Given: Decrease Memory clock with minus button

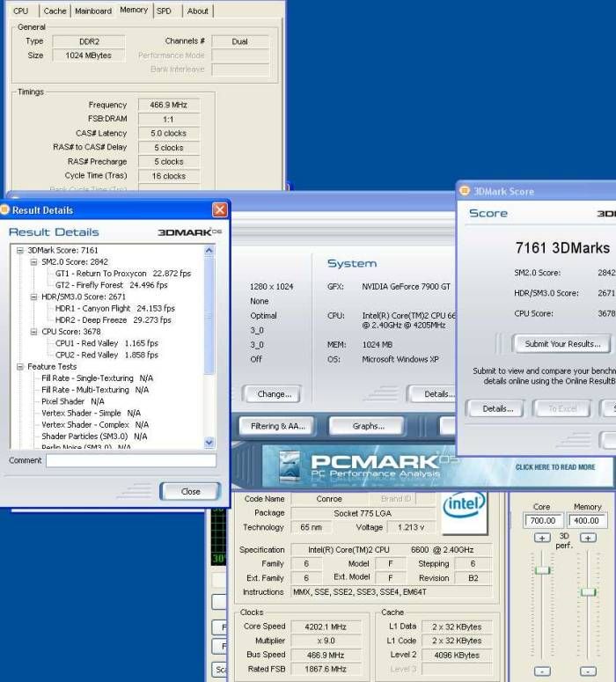Looking at the screenshot, I should (588, 671).
